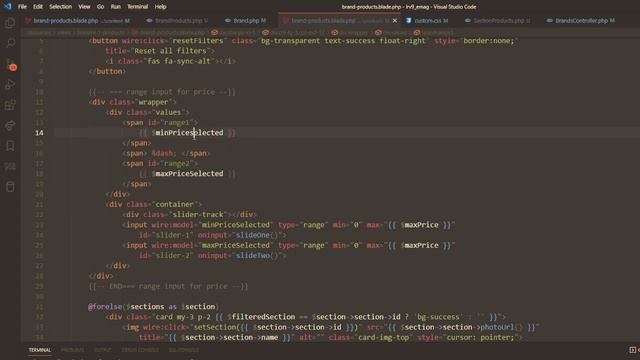Click the $maxPriceSelected variable on line 18
This screenshot has width=640, height=360.
pyautogui.click(x=187, y=173)
